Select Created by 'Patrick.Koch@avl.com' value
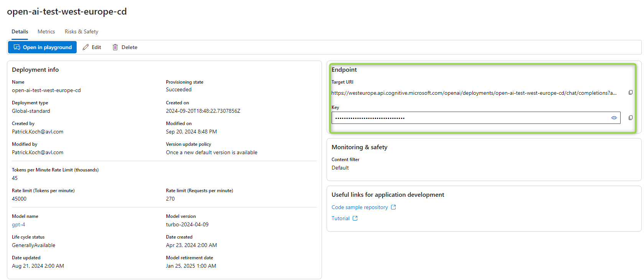Viewport: 644px width, 280px height. click(38, 132)
